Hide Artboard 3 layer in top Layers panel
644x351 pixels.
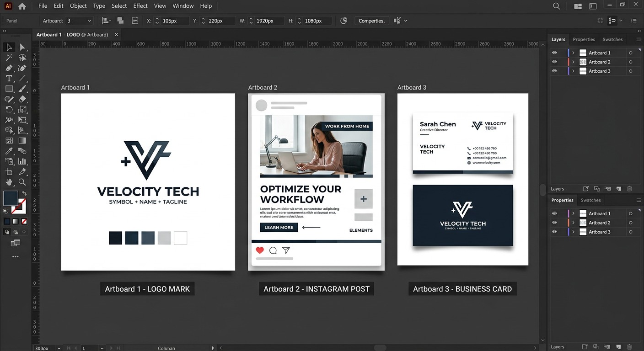[554, 71]
